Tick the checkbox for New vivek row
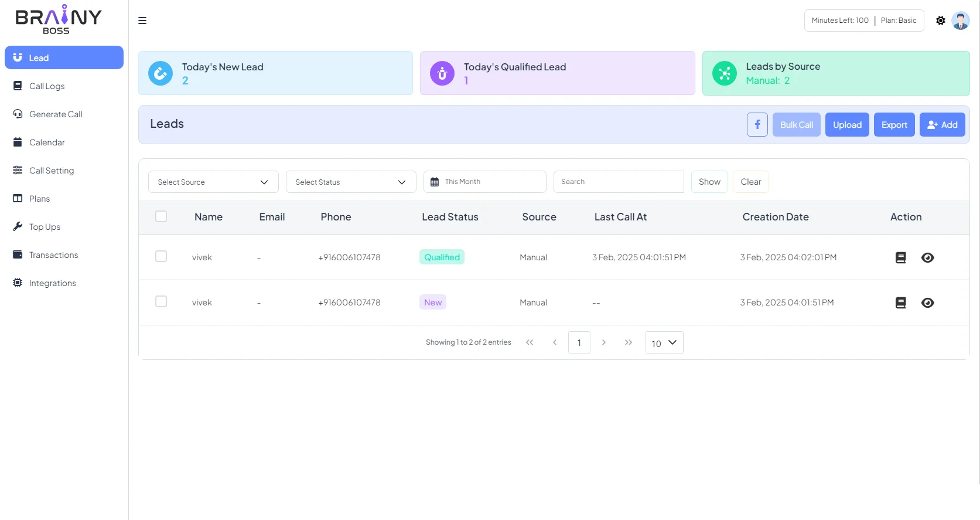 pos(161,301)
